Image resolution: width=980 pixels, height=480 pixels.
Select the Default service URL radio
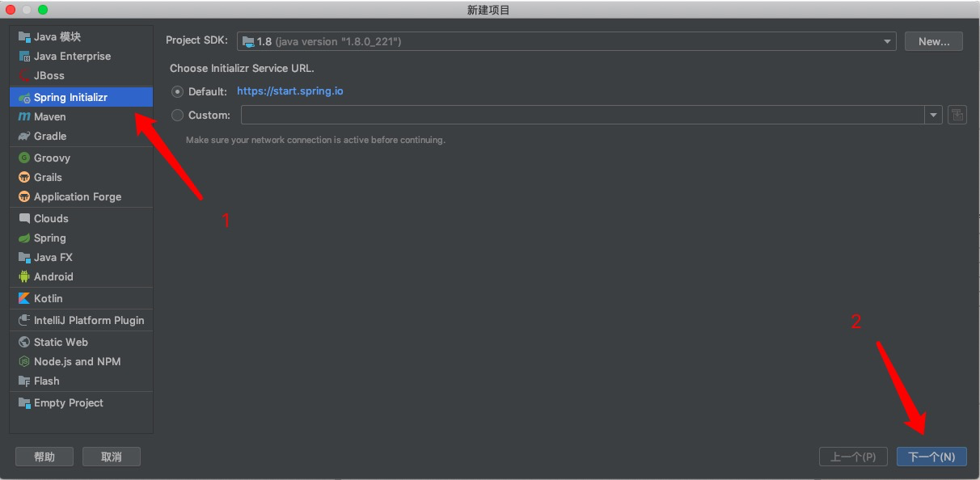pyautogui.click(x=177, y=91)
